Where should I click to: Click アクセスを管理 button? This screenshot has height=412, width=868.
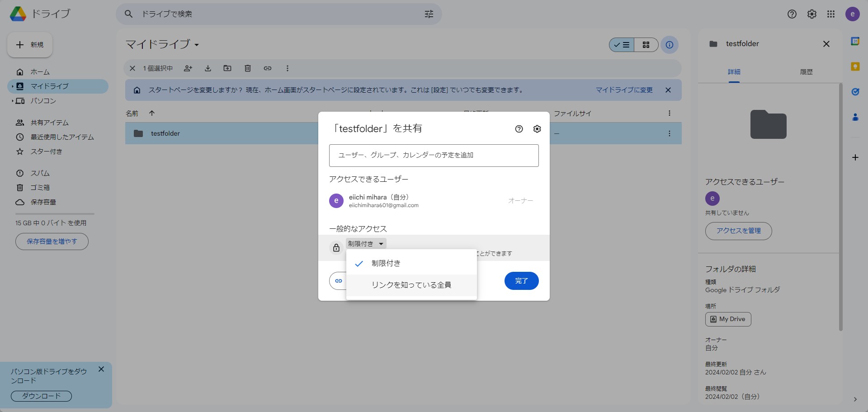click(738, 231)
